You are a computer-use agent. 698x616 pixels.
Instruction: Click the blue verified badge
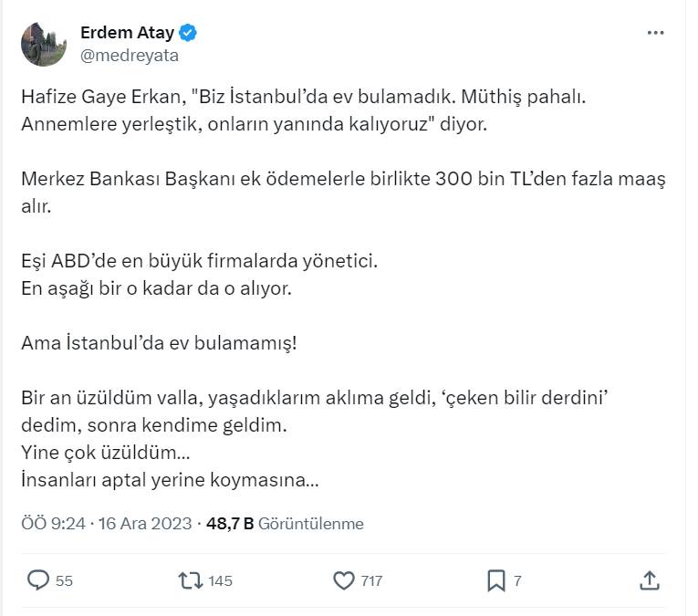point(189,34)
